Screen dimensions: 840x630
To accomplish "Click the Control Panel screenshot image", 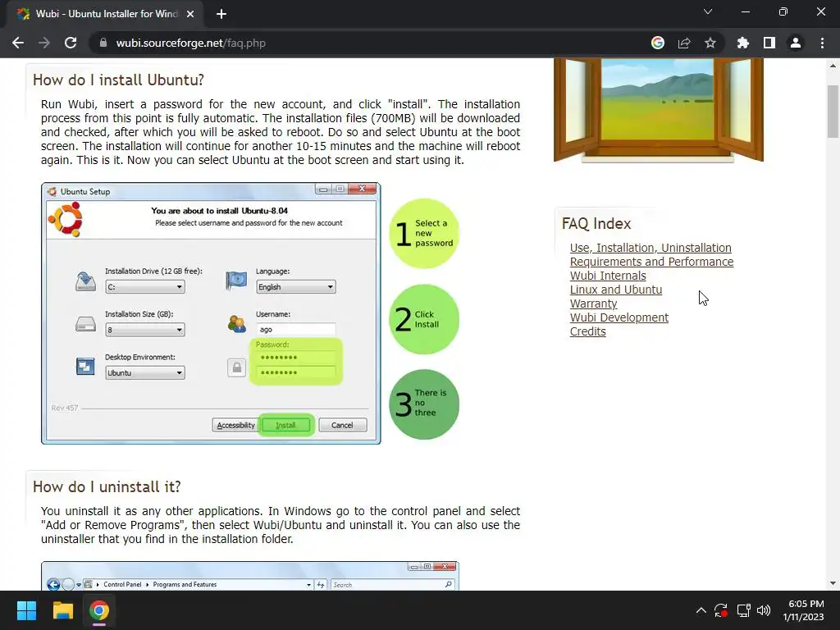I will pyautogui.click(x=250, y=576).
